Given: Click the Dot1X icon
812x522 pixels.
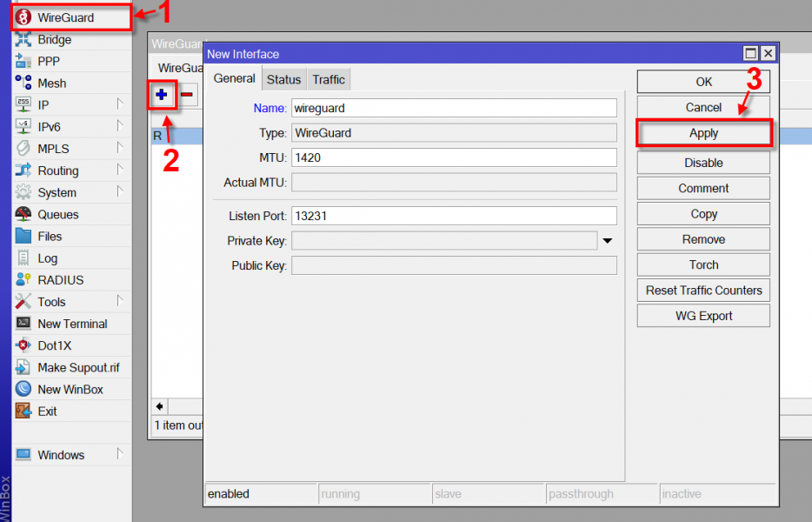Looking at the screenshot, I should [x=23, y=345].
